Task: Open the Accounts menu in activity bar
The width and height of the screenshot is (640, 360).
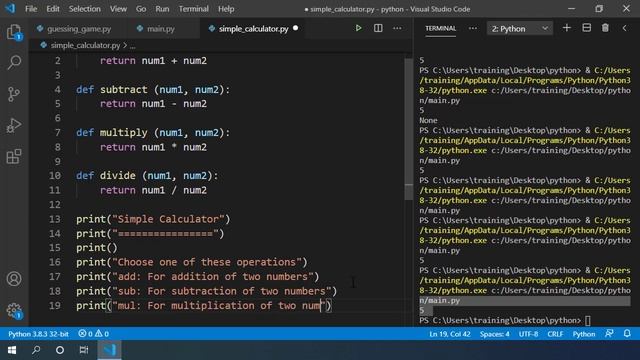Action: click(x=14, y=279)
